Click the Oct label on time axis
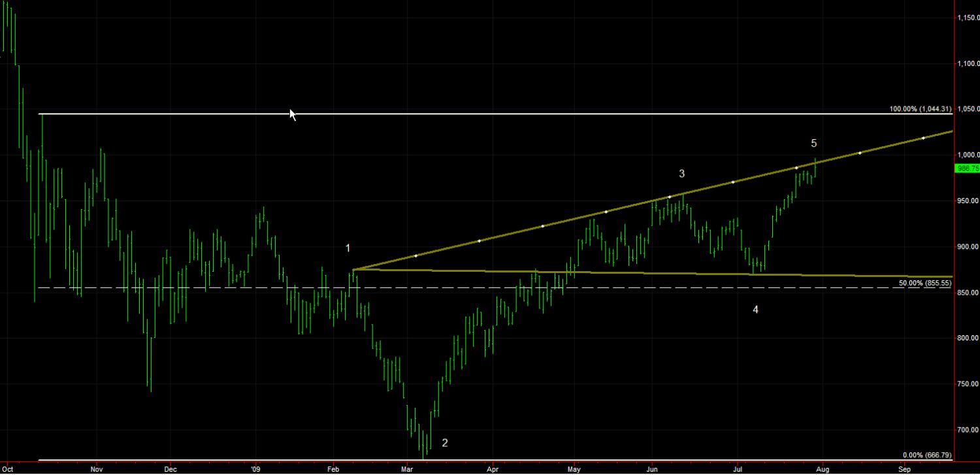Screen dimensions: 980x475 pyautogui.click(x=8, y=469)
